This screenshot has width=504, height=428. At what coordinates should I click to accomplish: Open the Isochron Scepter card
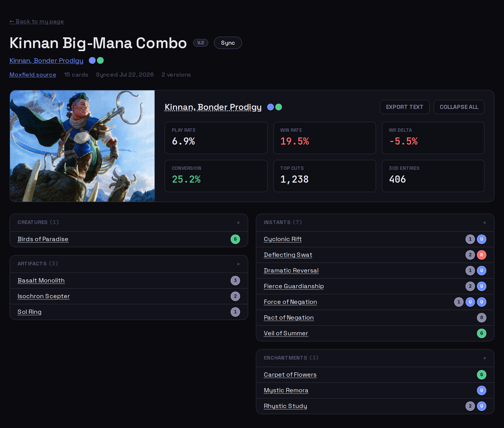(44, 296)
